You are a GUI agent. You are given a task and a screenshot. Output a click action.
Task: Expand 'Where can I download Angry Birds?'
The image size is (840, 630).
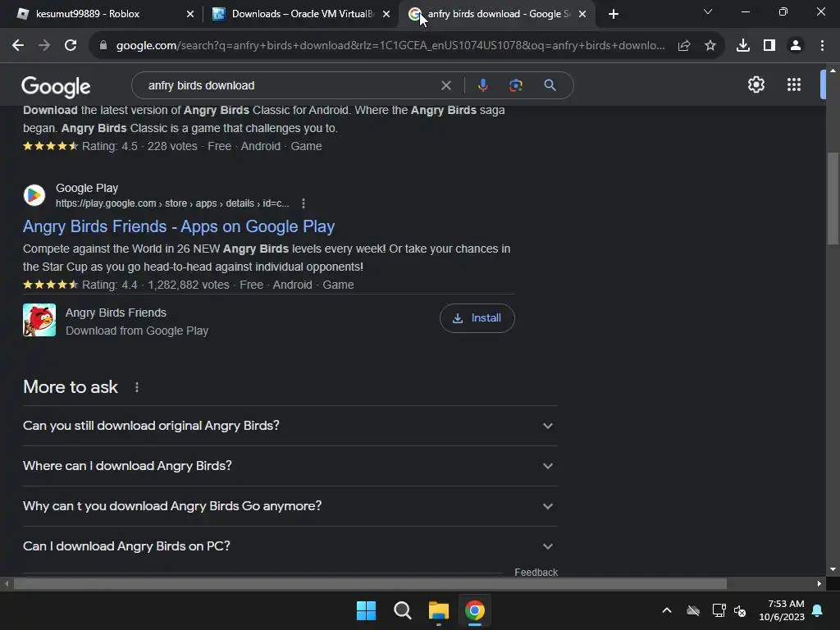point(290,466)
